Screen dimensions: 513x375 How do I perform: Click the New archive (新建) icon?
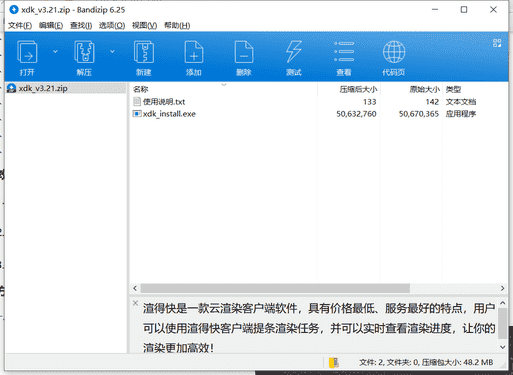coord(144,52)
